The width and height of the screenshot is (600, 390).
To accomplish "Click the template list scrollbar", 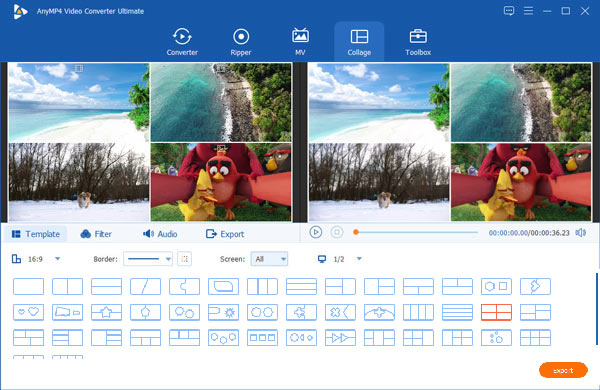I will [x=597, y=308].
